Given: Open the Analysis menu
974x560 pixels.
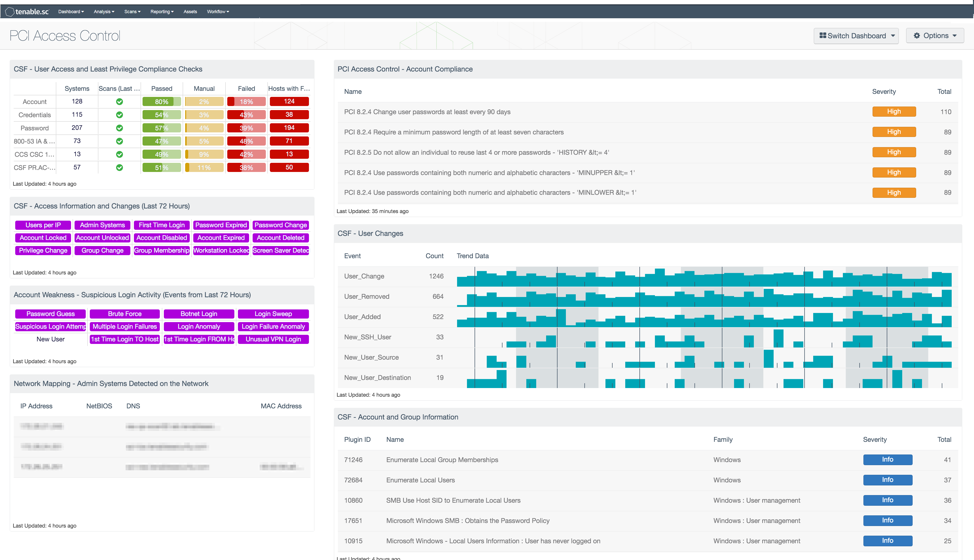Looking at the screenshot, I should click(x=104, y=11).
